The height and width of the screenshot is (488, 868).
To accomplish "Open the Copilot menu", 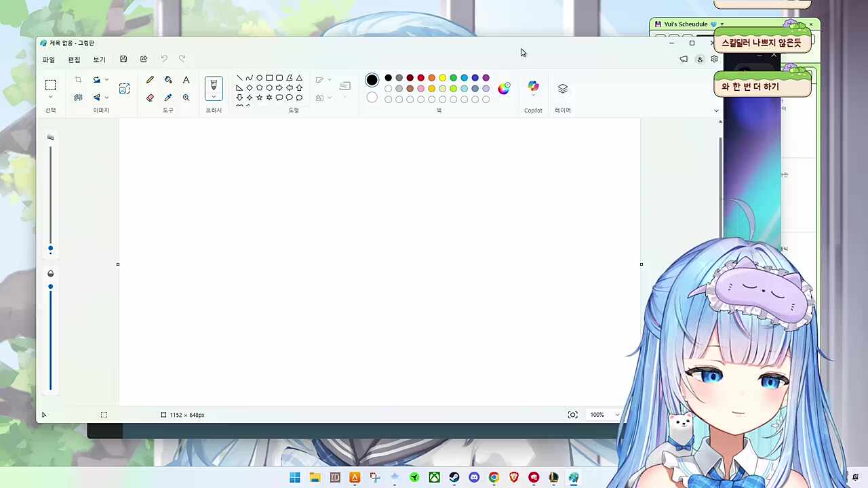I will [x=533, y=87].
